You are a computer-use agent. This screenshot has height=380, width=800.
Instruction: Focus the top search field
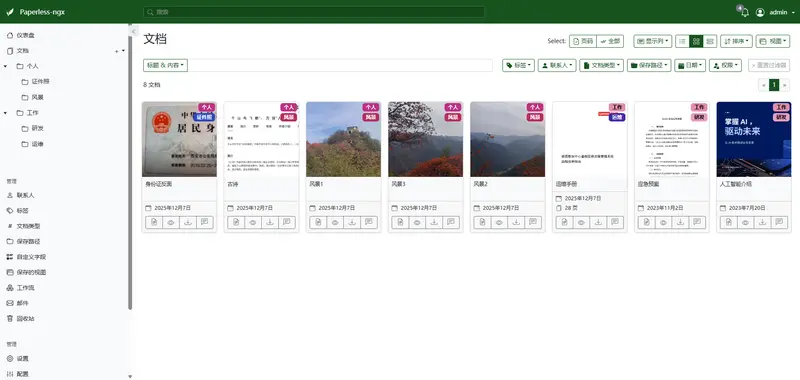click(314, 12)
